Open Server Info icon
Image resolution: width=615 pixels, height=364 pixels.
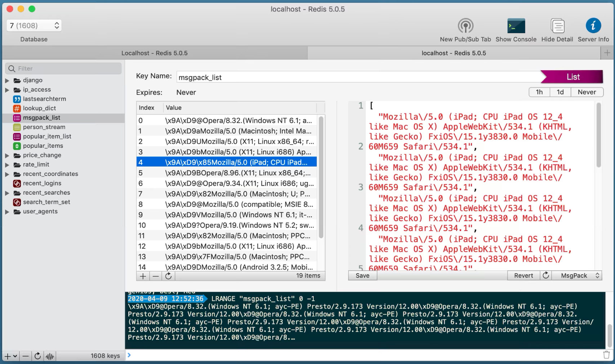point(593,26)
